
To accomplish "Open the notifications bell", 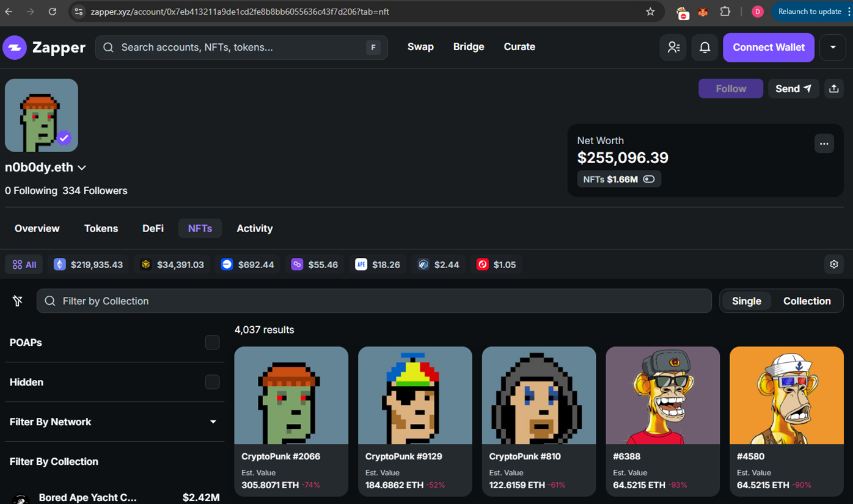I will click(705, 48).
